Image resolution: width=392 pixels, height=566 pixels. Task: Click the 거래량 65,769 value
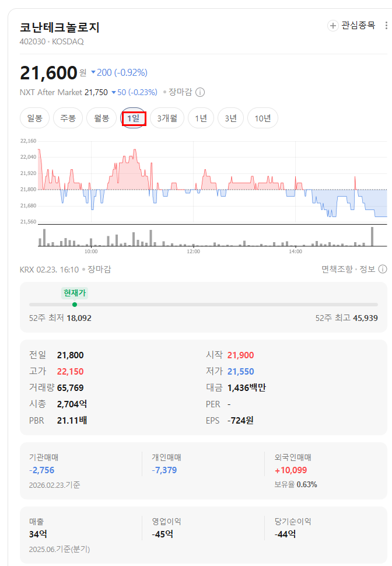71,387
